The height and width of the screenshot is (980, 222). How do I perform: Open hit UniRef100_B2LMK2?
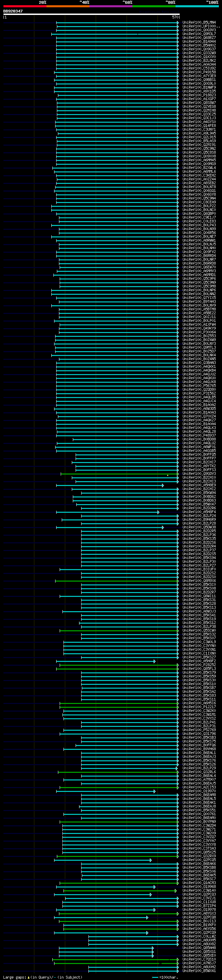pos(199,60)
